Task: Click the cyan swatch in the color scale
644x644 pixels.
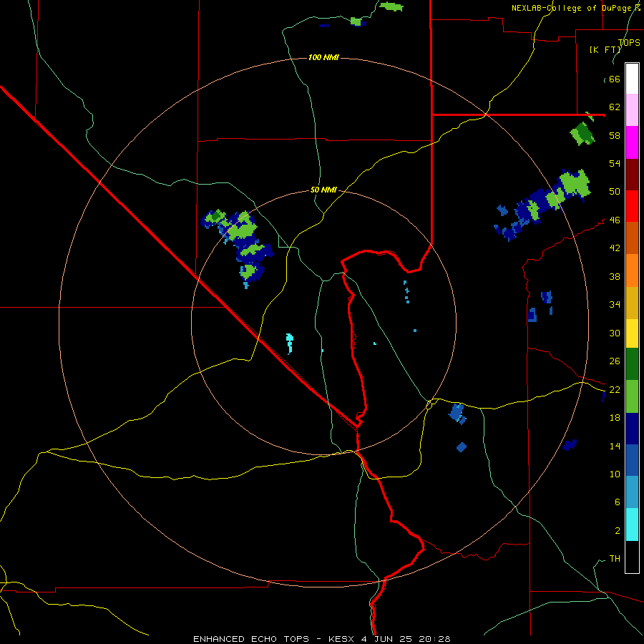Action: coord(632,525)
